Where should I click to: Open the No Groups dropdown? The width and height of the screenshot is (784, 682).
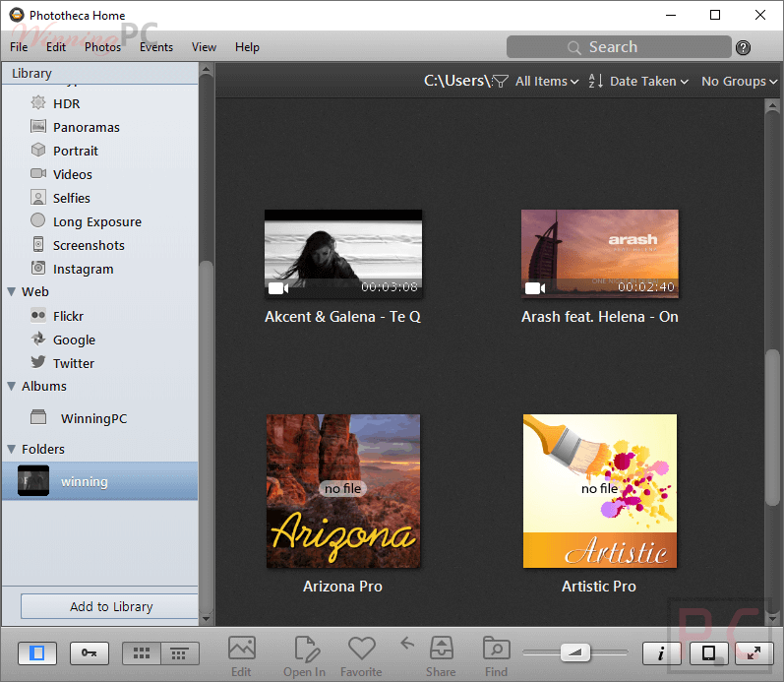(740, 81)
